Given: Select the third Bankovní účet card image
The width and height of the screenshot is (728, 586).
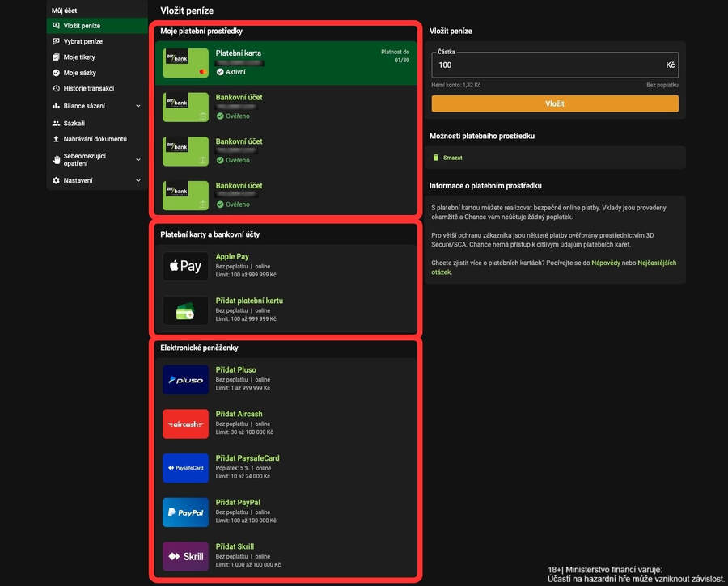Looking at the screenshot, I should (x=186, y=196).
